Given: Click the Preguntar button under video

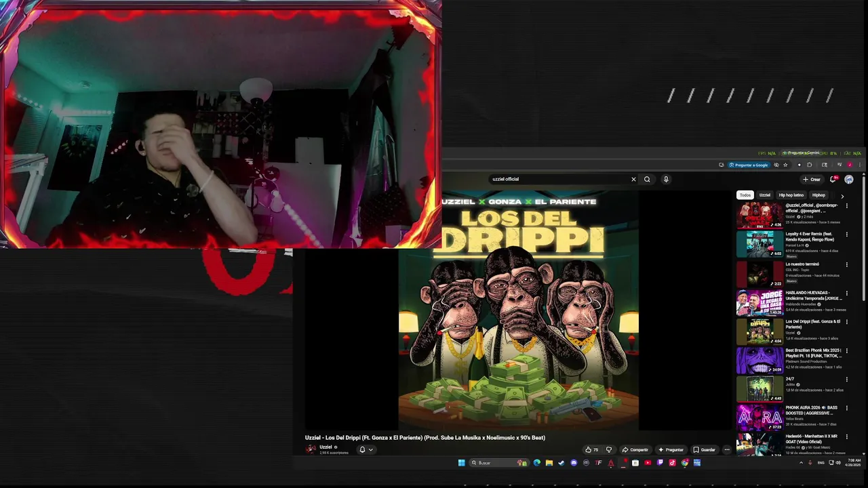Looking at the screenshot, I should tap(671, 449).
